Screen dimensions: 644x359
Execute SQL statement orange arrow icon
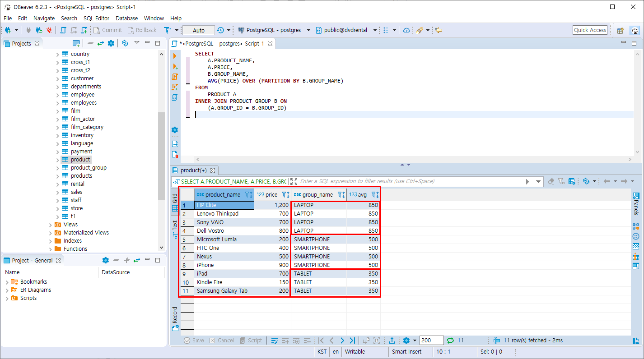[x=175, y=56]
